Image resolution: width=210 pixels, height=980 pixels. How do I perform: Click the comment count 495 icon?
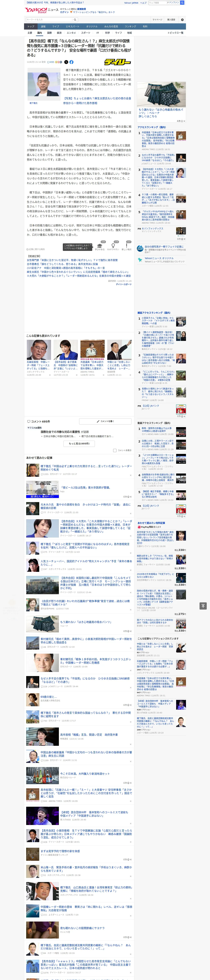51,62
